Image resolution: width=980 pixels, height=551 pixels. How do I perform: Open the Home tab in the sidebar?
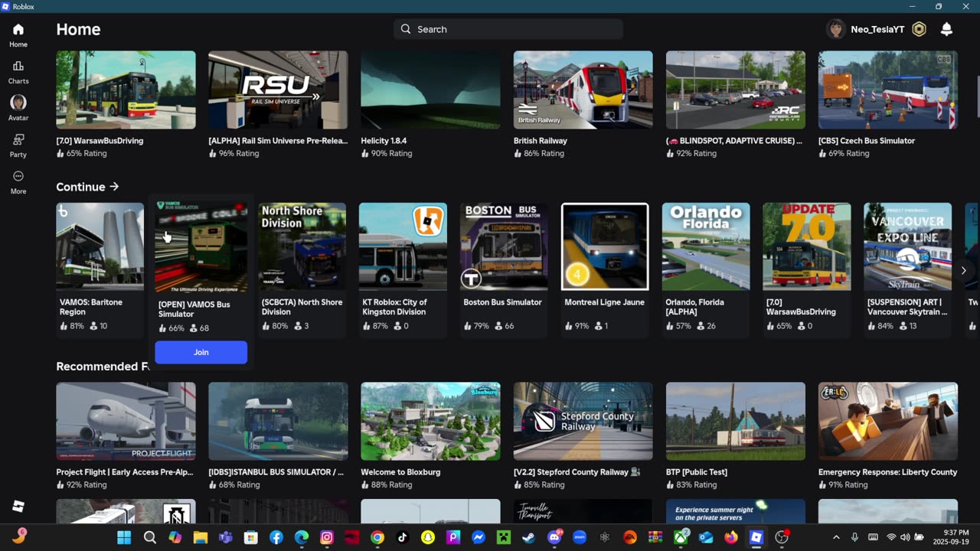coord(18,35)
